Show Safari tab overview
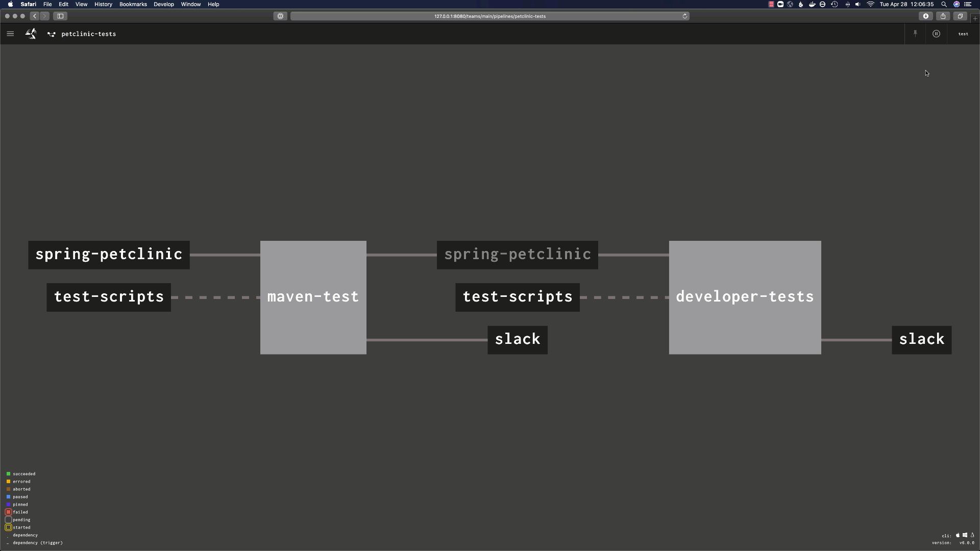Image resolution: width=980 pixels, height=551 pixels. pyautogui.click(x=960, y=16)
